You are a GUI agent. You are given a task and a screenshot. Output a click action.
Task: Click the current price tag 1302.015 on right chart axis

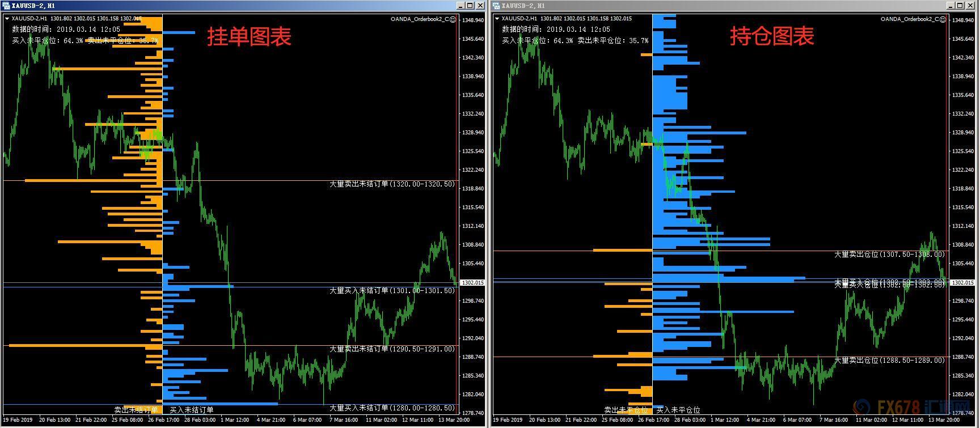coord(963,282)
